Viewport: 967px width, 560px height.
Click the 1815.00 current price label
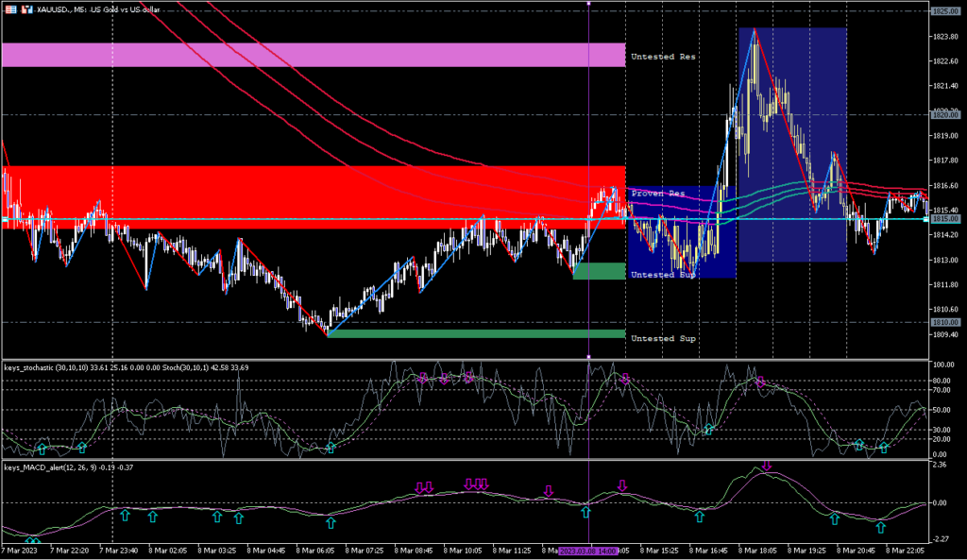(945, 219)
